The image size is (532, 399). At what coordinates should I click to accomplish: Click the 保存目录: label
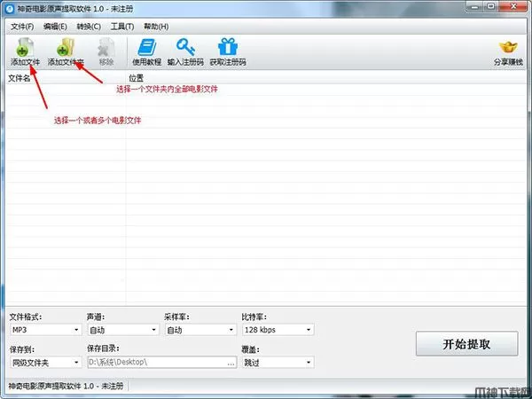point(103,348)
